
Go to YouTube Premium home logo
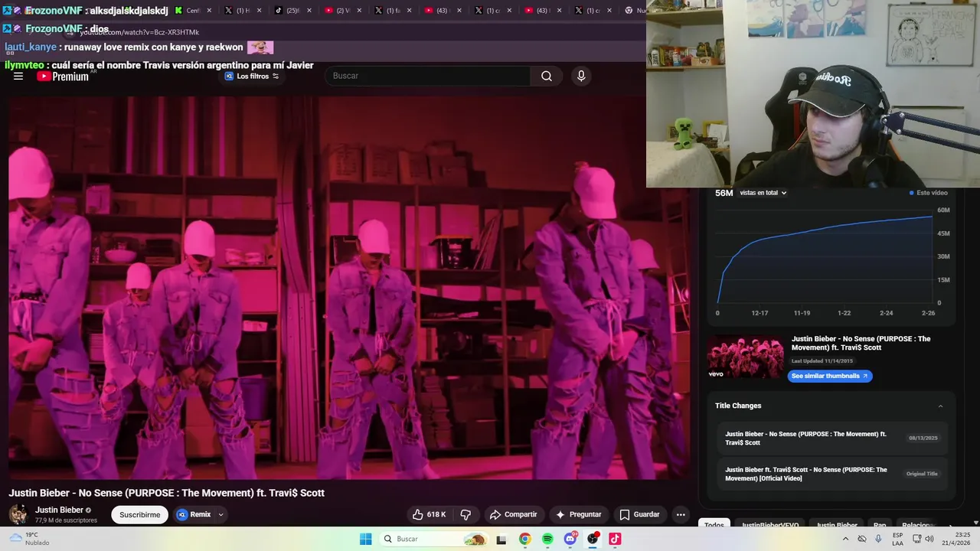pos(63,77)
